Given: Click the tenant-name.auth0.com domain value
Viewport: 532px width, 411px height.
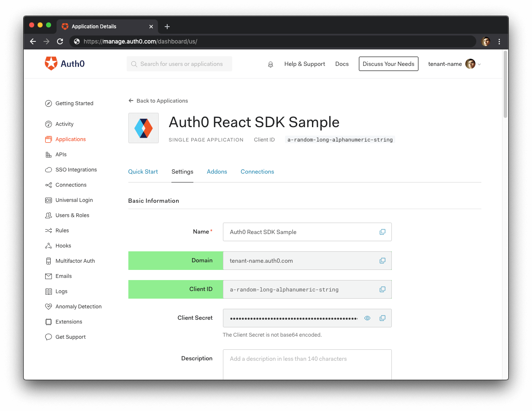Looking at the screenshot, I should [261, 261].
